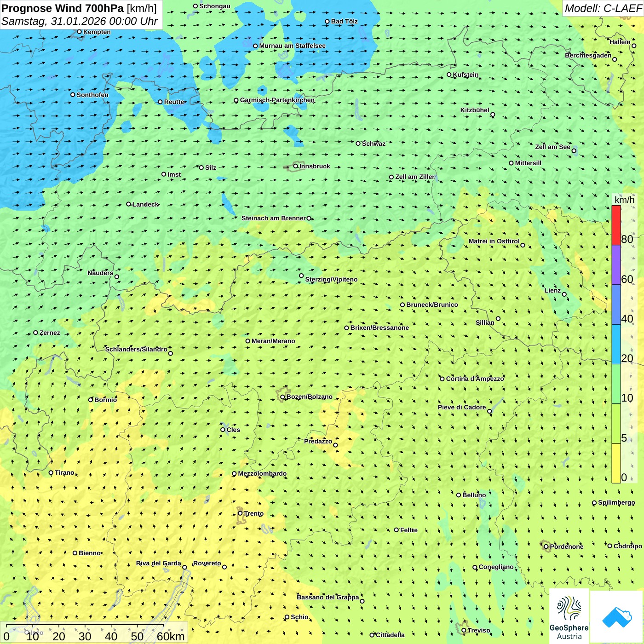Click the GeoSphere Austria logo
Screen dimensions: 644x644
(x=569, y=616)
